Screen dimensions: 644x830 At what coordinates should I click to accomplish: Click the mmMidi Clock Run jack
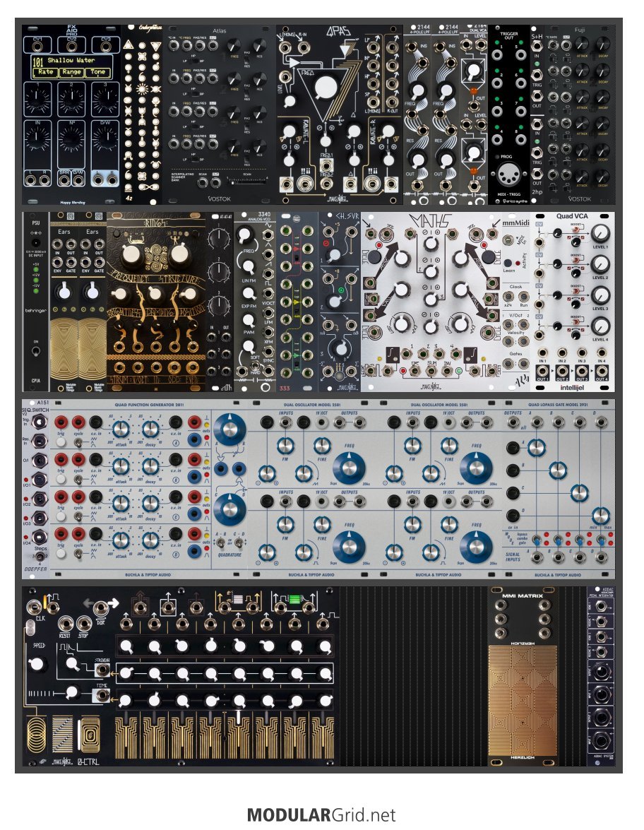[523, 298]
